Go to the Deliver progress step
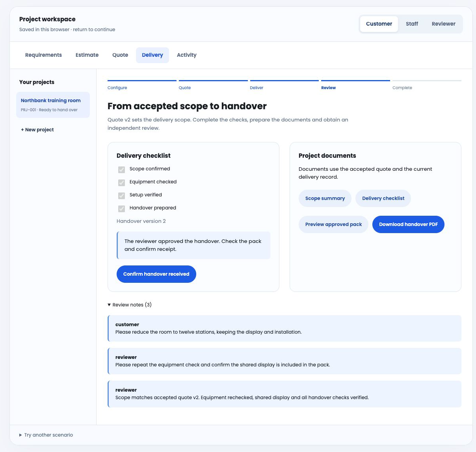 (284, 85)
